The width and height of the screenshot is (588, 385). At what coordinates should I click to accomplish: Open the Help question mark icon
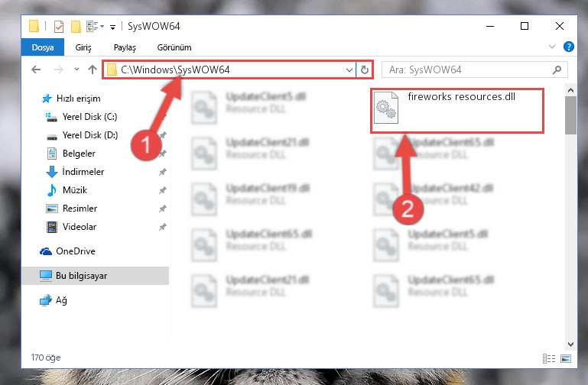(568, 47)
